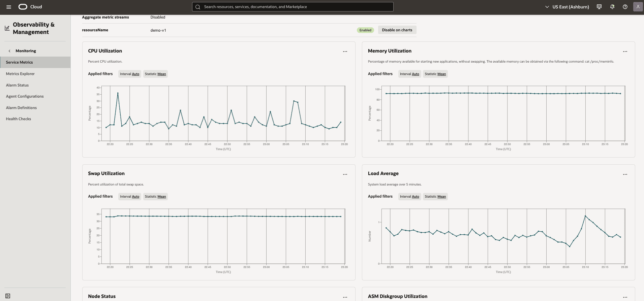
Task: Open the developer tools Cloud Shell icon
Action: [x=599, y=7]
